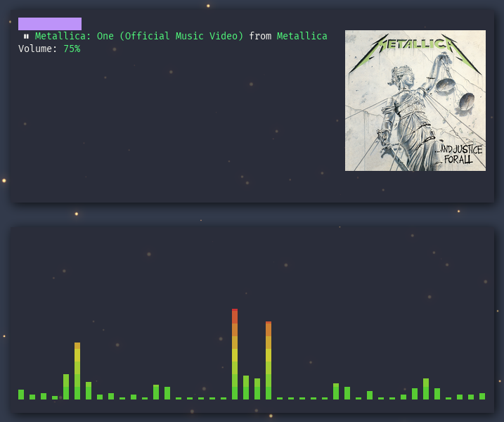Click the tallest red-topped visualizer bar
The width and height of the screenshot is (504, 422).
(235, 354)
